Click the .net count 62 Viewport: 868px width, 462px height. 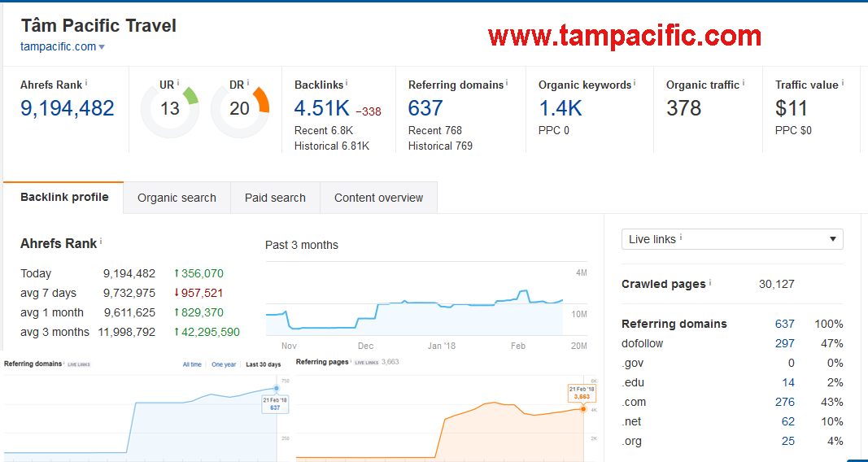788,421
